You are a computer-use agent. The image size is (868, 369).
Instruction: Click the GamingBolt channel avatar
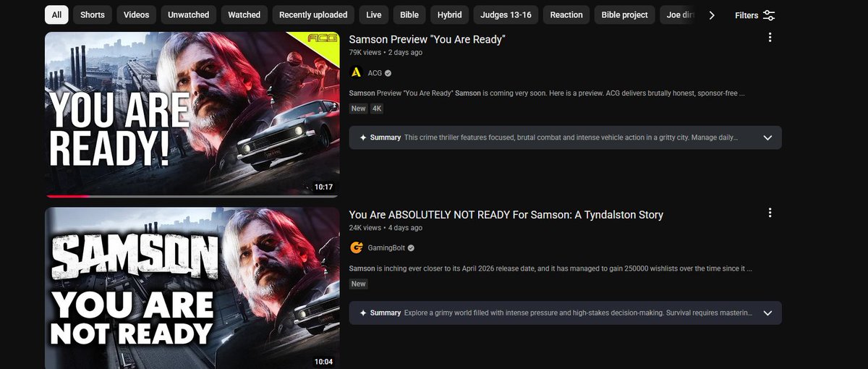tap(356, 247)
